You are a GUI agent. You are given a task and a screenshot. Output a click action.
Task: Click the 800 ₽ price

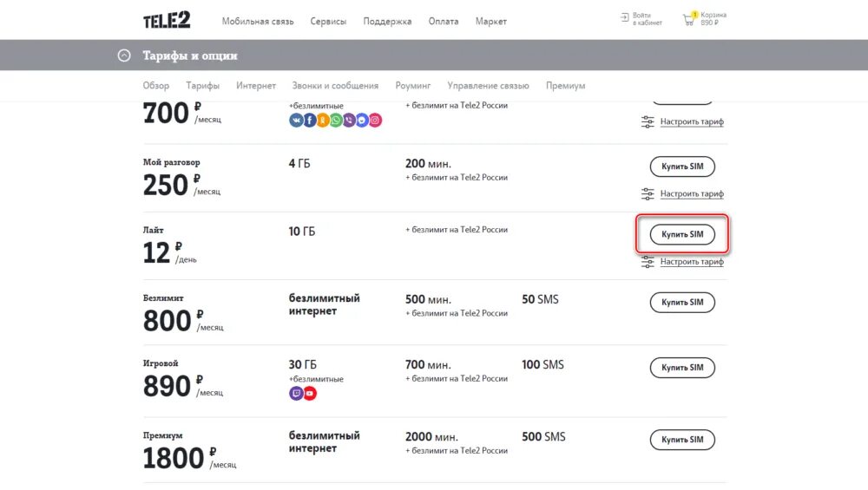click(182, 321)
